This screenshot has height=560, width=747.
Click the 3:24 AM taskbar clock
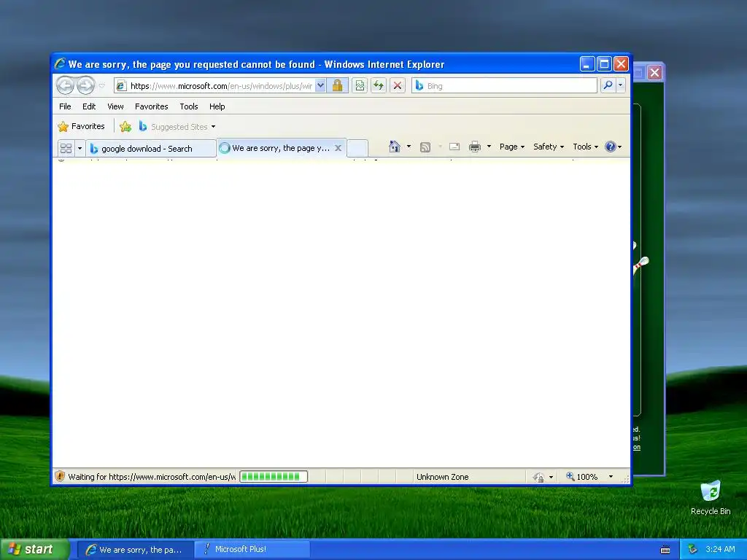click(720, 549)
